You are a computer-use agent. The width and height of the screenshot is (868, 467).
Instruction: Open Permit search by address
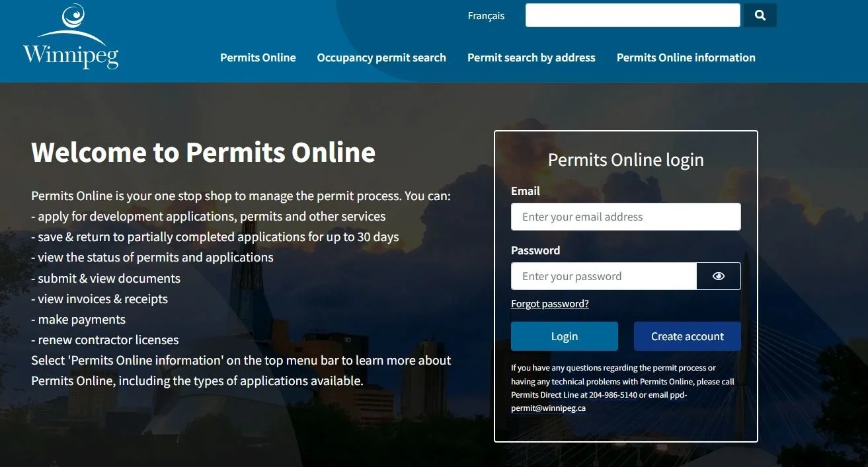coord(532,57)
